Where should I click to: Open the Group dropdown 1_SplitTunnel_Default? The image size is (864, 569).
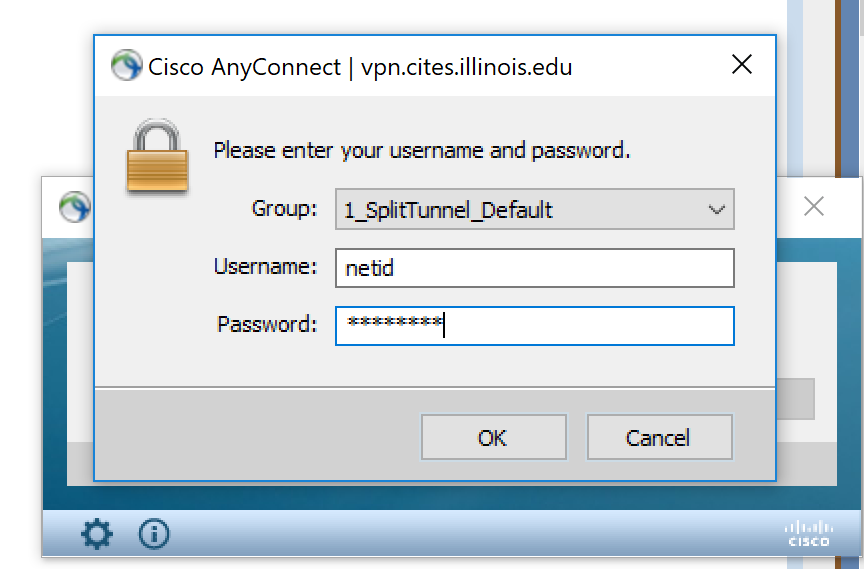(x=534, y=209)
